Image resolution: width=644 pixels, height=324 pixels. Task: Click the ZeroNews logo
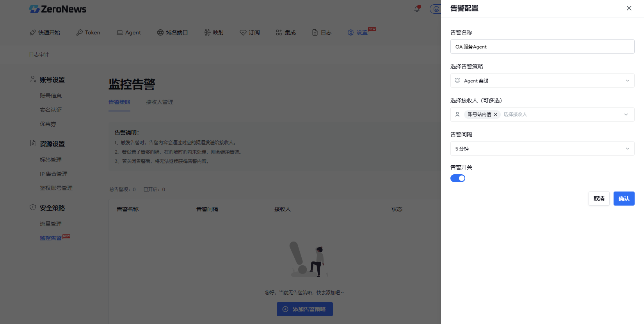pos(58,9)
